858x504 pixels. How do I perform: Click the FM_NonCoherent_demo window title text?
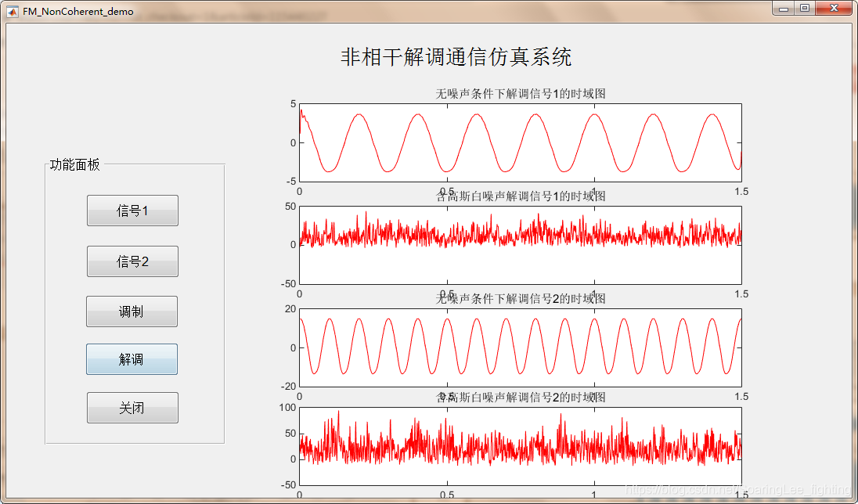[78, 12]
